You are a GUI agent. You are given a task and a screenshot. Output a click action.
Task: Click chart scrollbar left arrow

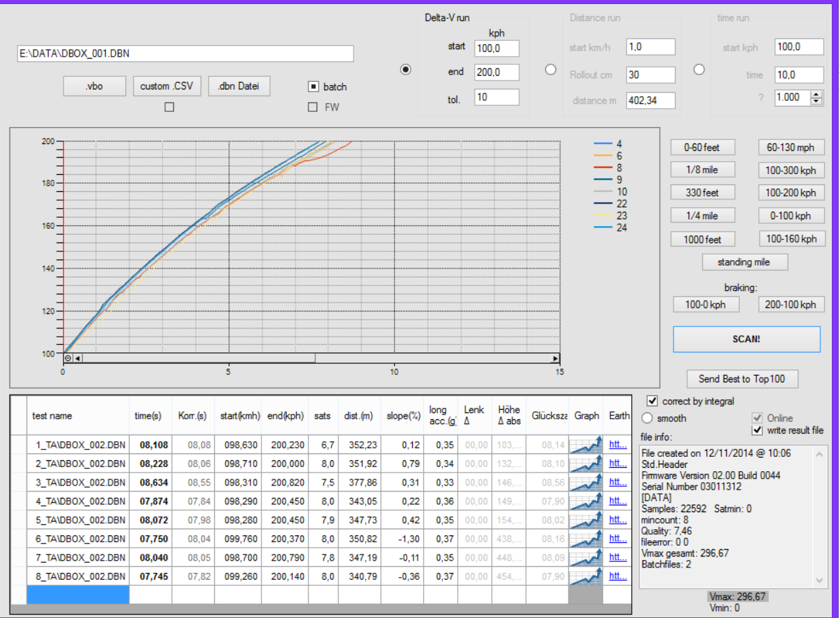point(77,358)
